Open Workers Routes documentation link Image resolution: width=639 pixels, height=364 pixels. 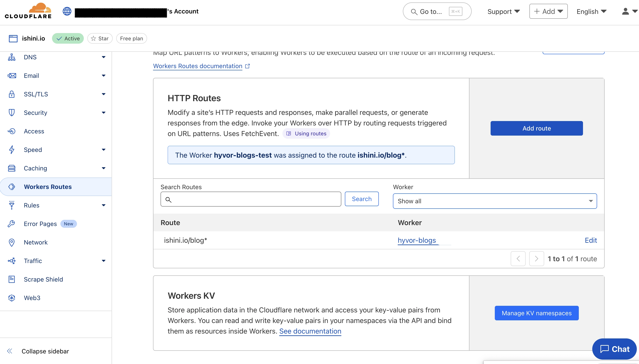pyautogui.click(x=198, y=66)
